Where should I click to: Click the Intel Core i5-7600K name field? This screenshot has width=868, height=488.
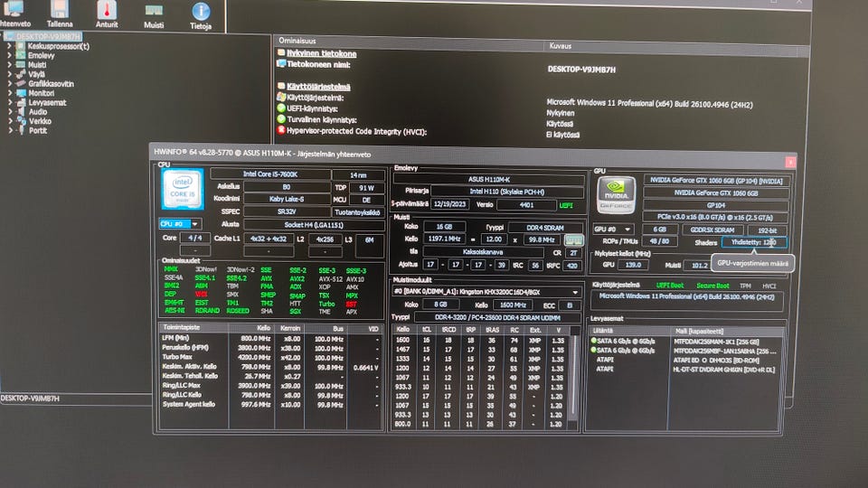pos(270,174)
